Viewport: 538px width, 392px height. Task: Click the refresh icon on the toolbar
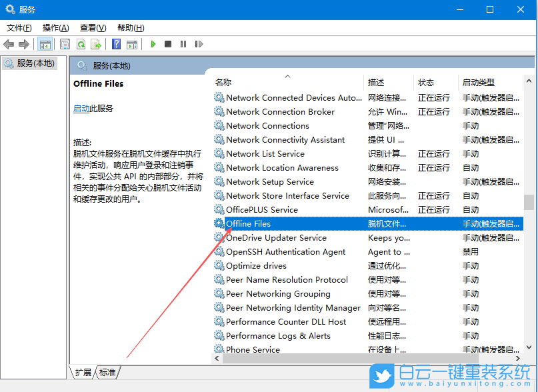click(x=81, y=44)
